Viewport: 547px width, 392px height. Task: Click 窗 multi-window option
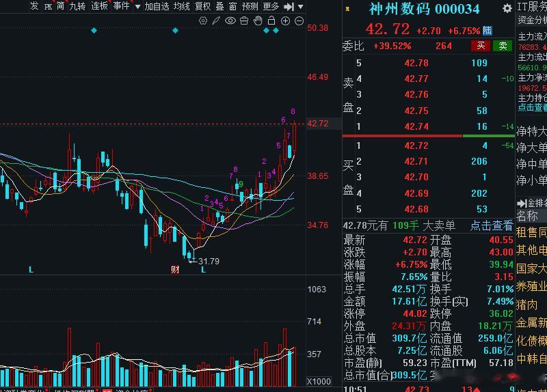pos(232,6)
